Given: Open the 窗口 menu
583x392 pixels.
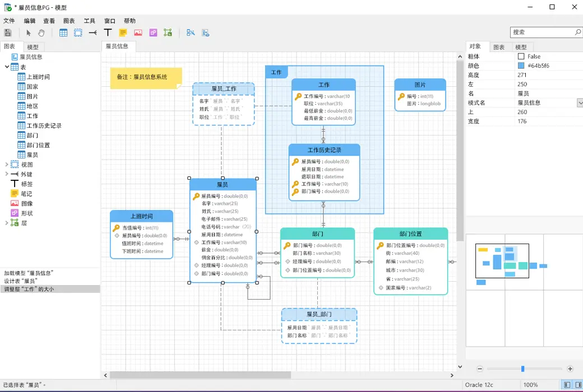Looking at the screenshot, I should [x=110, y=21].
